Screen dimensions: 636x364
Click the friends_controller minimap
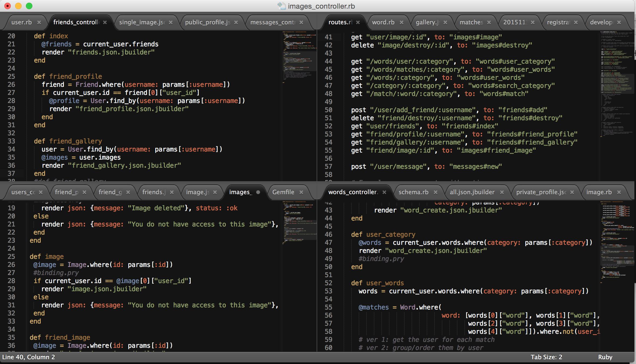coord(299,57)
